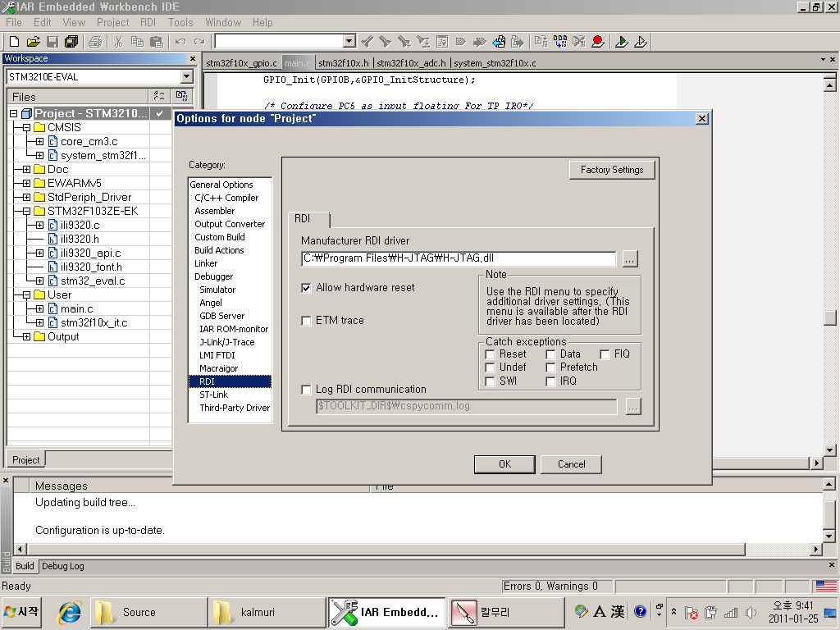Expand the Doc folder node
The image size is (840, 630).
point(26,169)
